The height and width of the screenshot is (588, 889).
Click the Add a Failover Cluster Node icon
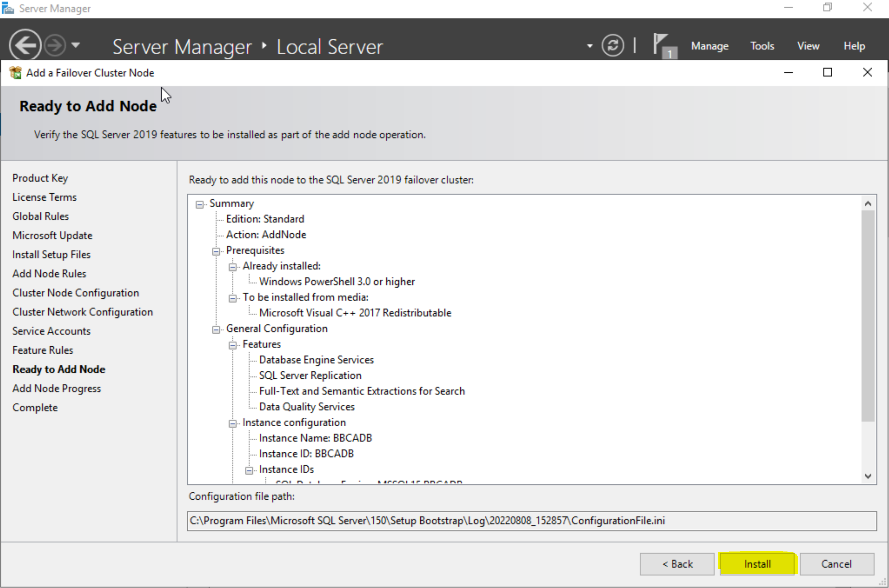point(16,72)
